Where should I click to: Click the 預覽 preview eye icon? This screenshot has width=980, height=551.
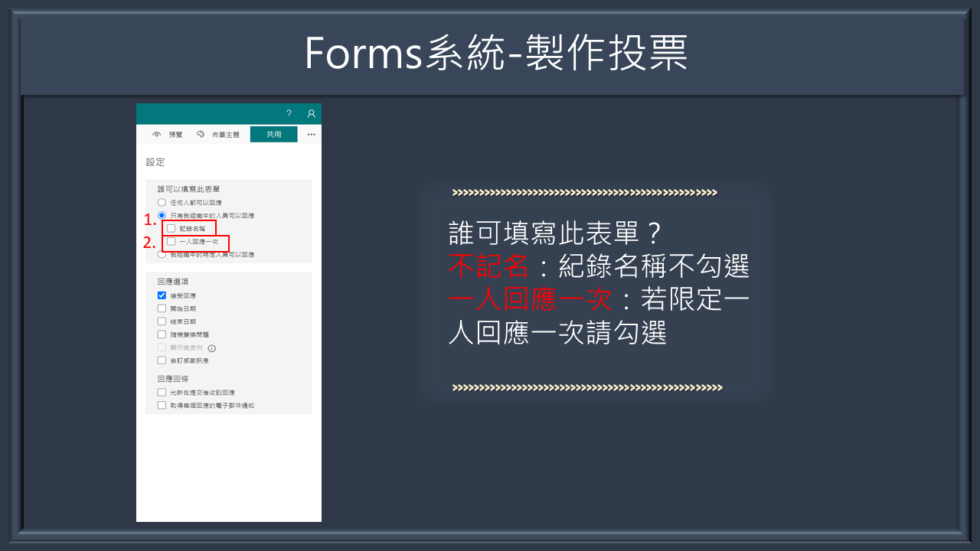(x=157, y=135)
